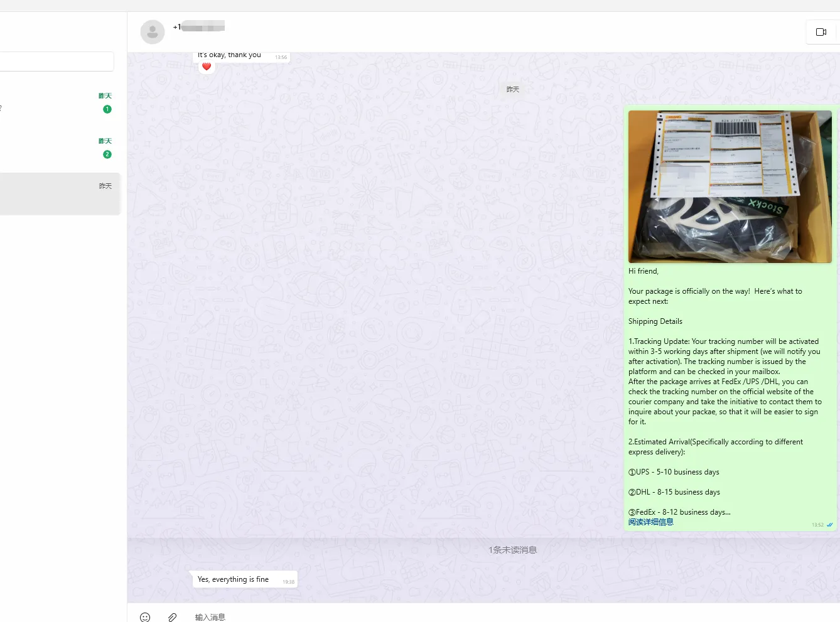Open the second chat with two unread messages
The image size is (840, 622).
point(57,148)
